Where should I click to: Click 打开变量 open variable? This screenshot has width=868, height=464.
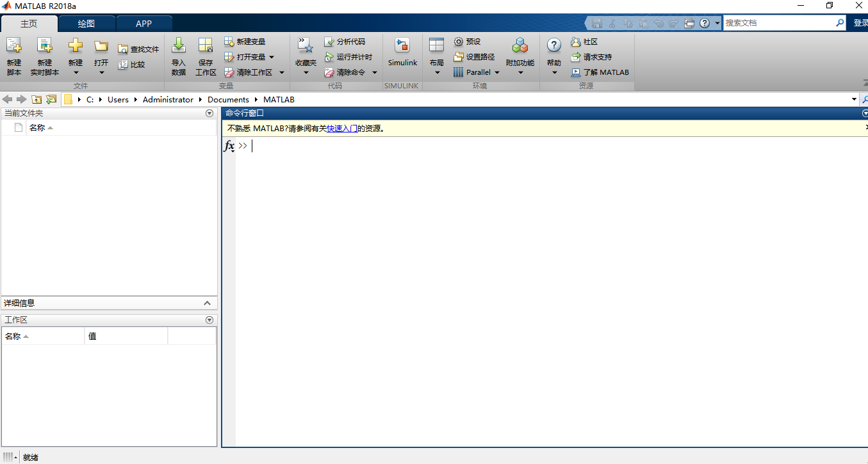click(245, 57)
